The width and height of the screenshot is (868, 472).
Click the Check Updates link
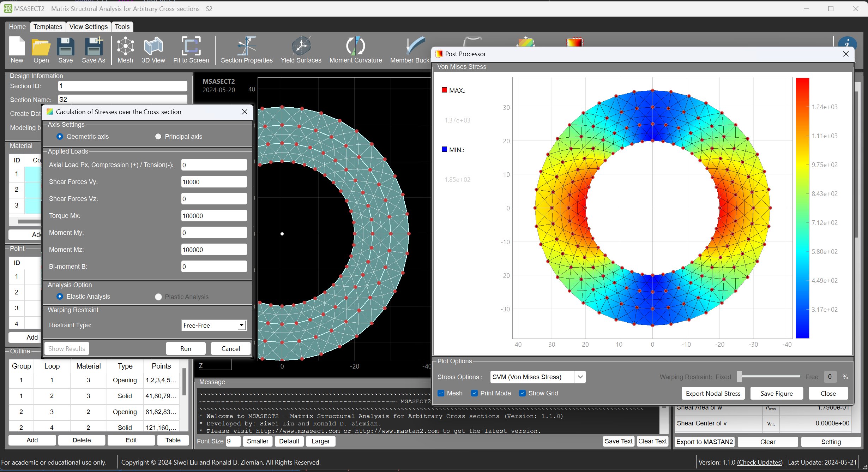click(760, 462)
